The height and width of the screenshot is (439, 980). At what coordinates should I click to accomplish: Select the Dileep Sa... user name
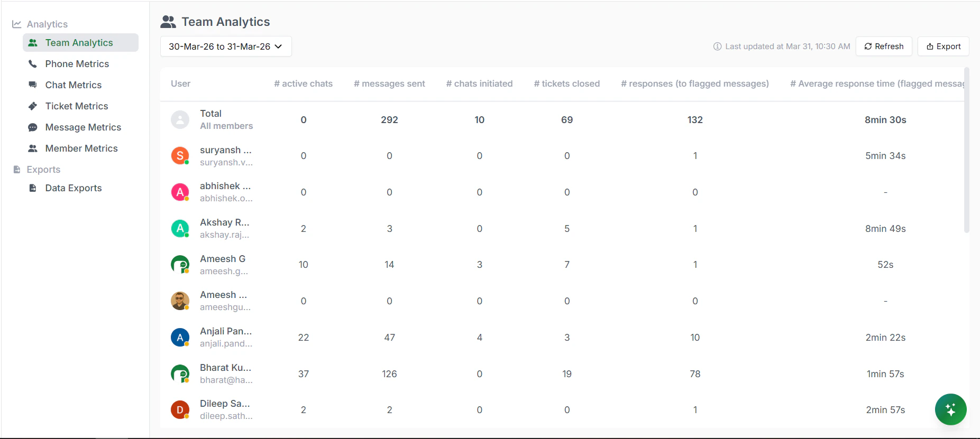(225, 404)
